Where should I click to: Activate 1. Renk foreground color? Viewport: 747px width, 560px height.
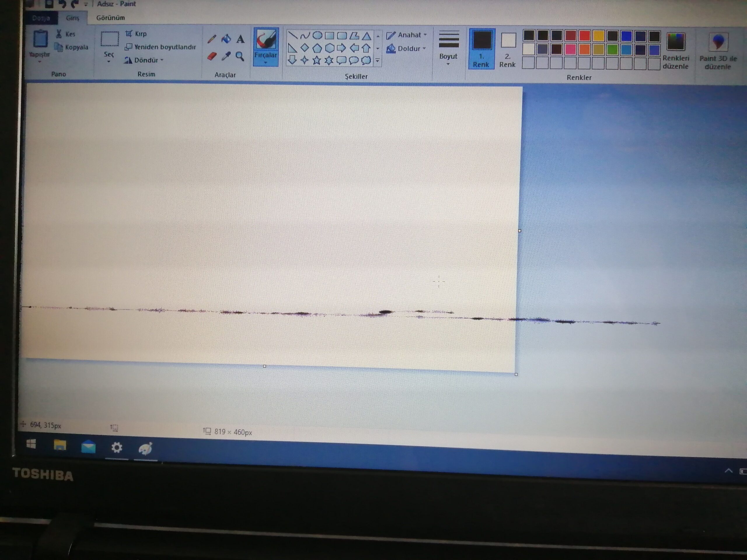(481, 49)
